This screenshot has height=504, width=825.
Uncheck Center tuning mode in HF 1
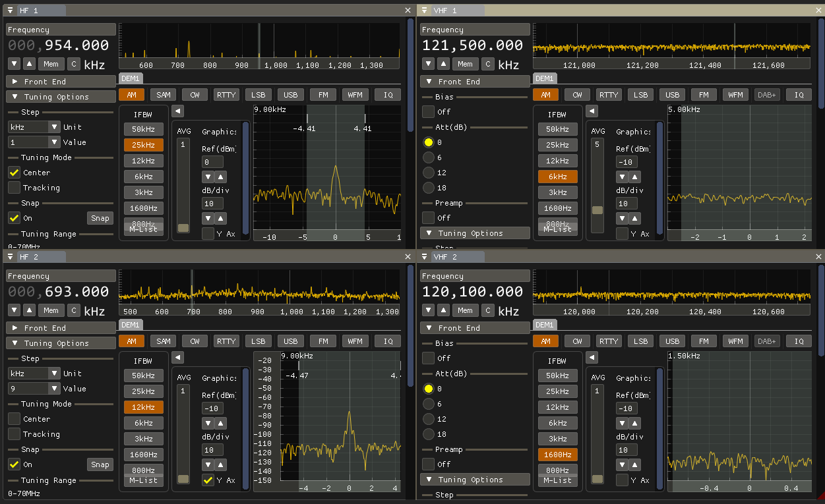coord(15,173)
